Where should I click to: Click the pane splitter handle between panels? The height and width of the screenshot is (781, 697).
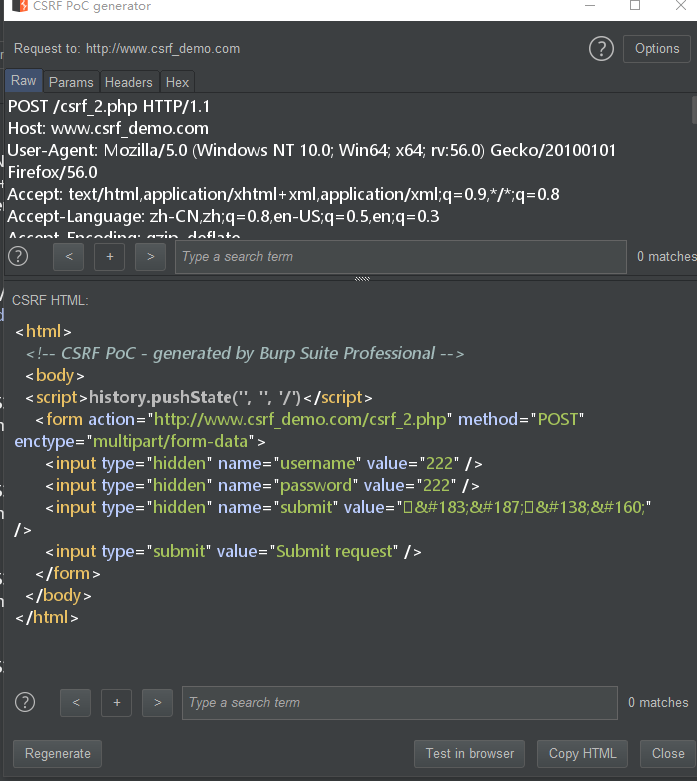tap(362, 279)
